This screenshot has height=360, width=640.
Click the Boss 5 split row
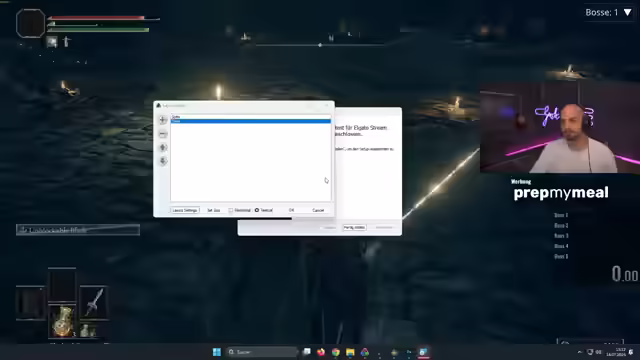561,256
